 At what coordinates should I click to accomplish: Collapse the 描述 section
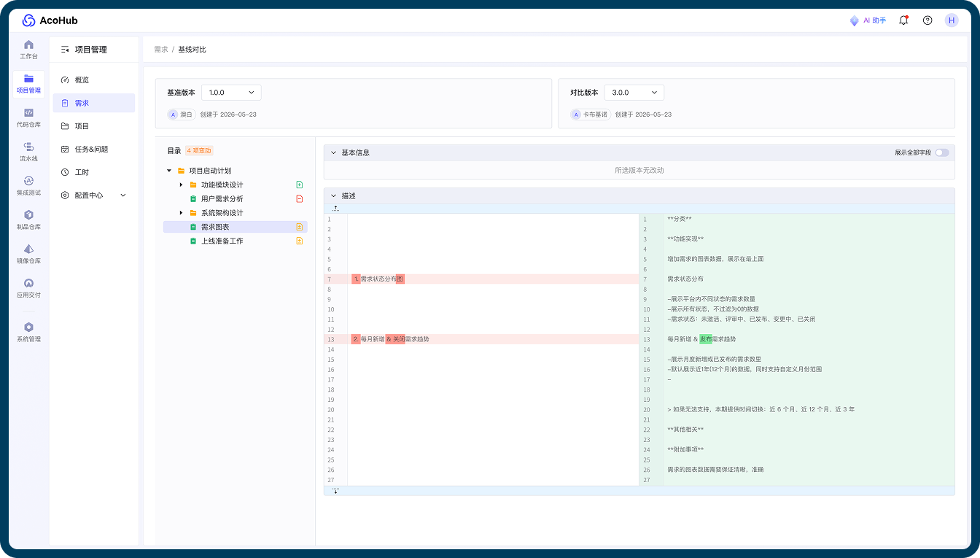click(334, 195)
